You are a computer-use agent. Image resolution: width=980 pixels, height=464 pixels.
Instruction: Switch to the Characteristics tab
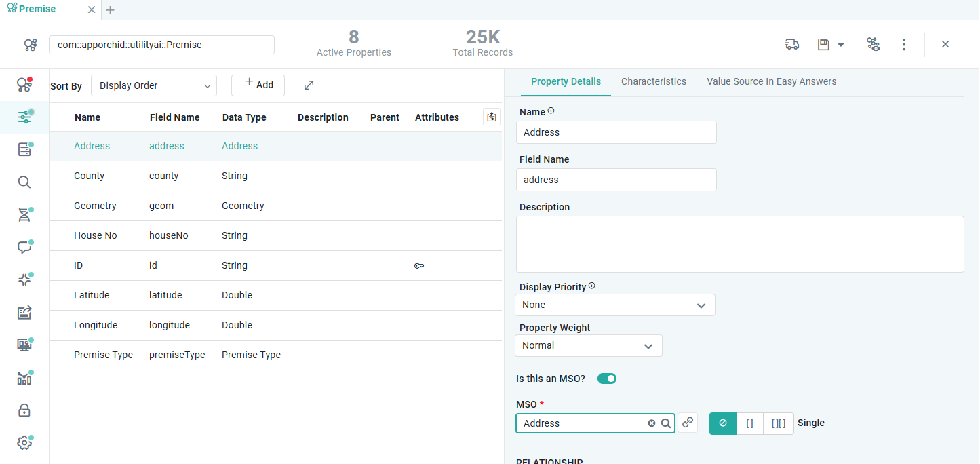[653, 81]
